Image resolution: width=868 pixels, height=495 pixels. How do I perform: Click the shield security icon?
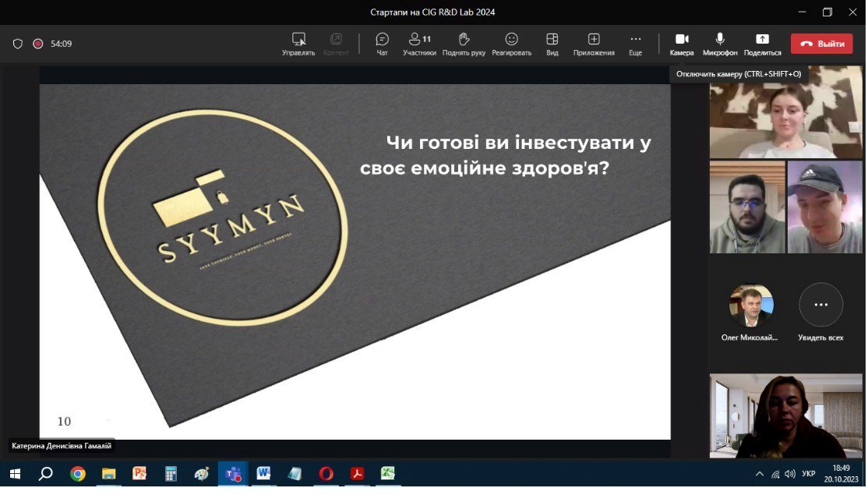[x=18, y=44]
